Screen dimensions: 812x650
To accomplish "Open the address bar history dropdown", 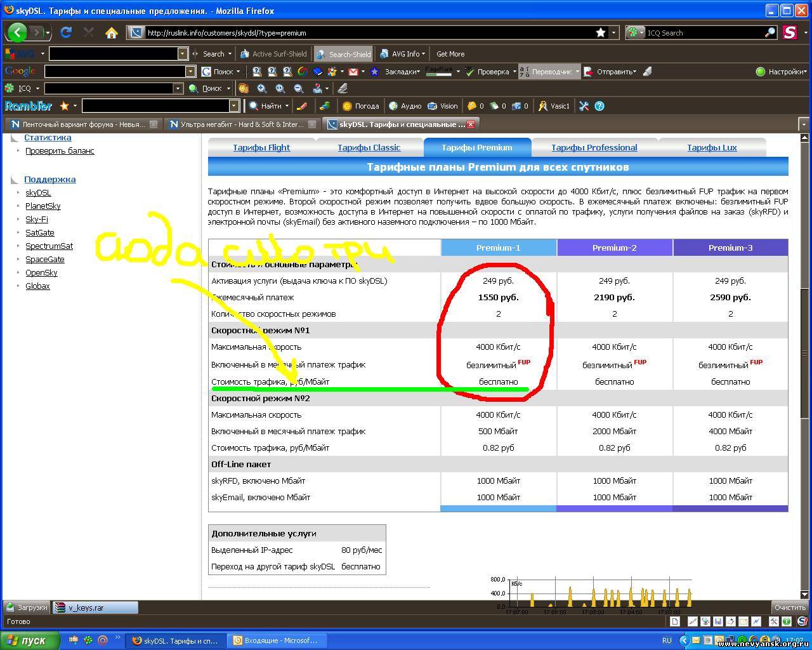I will point(614,32).
